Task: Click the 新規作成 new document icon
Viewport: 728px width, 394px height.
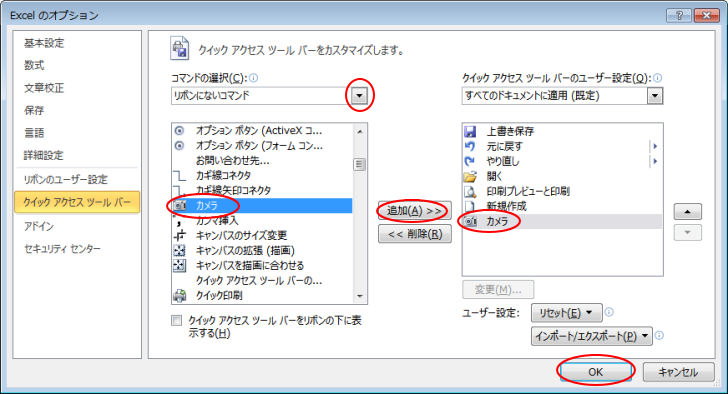Action: pyautogui.click(x=470, y=206)
